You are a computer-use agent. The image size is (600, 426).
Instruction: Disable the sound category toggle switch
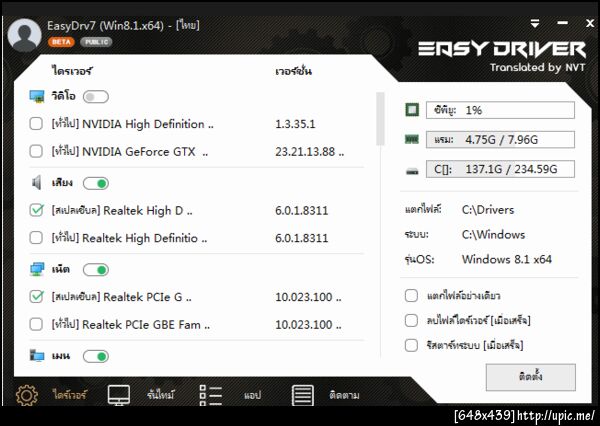click(x=96, y=183)
